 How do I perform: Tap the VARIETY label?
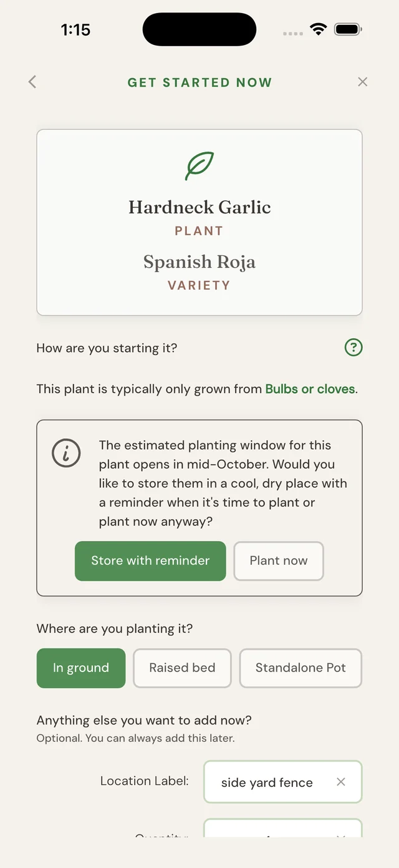pos(199,285)
